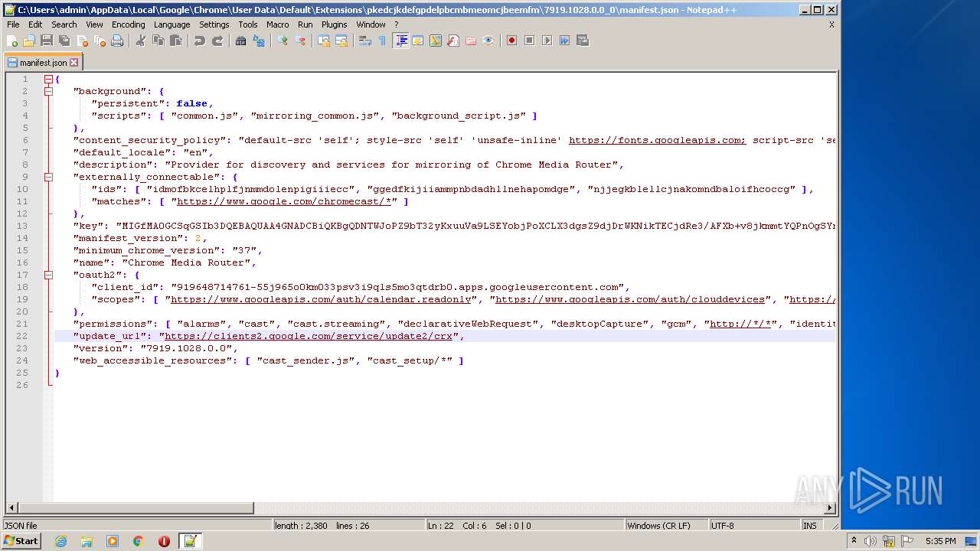Toggle the Function List panel icon

pyautogui.click(x=453, y=41)
